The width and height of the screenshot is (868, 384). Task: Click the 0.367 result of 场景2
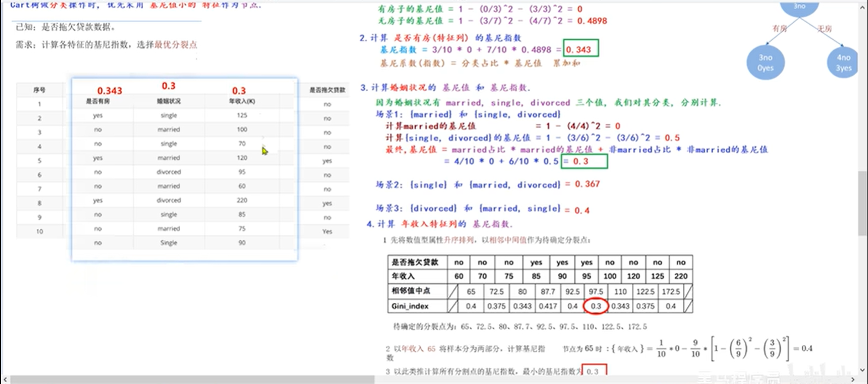(587, 184)
